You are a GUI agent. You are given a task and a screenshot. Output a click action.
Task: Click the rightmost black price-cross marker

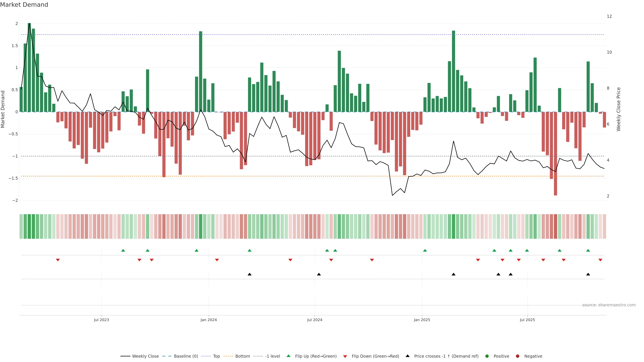588,274
